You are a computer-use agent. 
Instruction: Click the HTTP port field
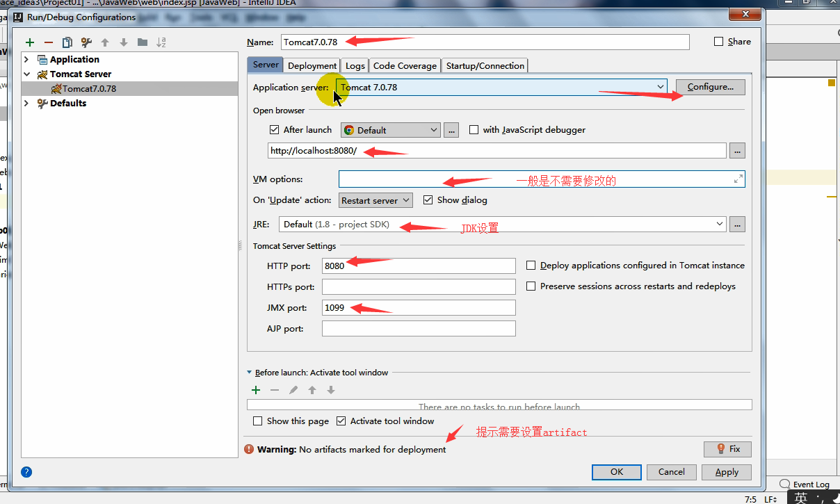(x=419, y=266)
